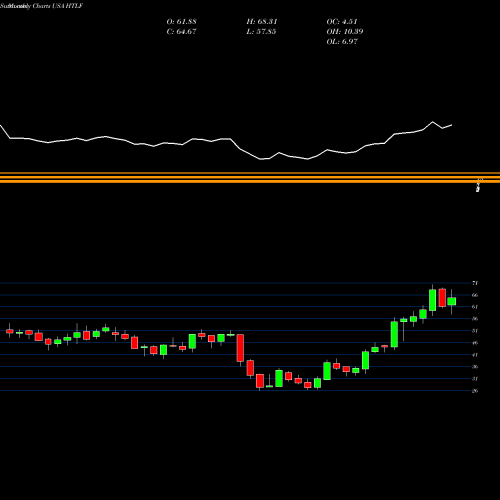The width and height of the screenshot is (500, 500).
Task: Click the price axis label 61
Action: point(475,307)
